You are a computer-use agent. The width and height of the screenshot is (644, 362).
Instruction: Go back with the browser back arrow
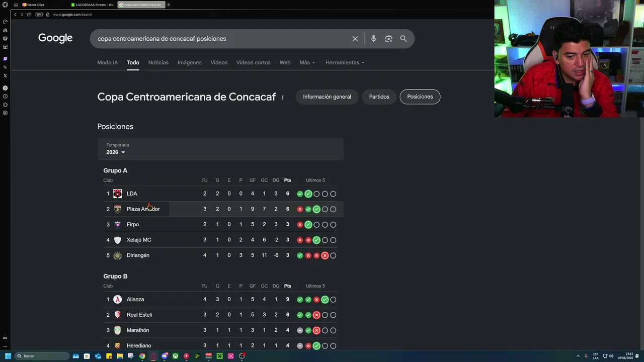(15, 15)
